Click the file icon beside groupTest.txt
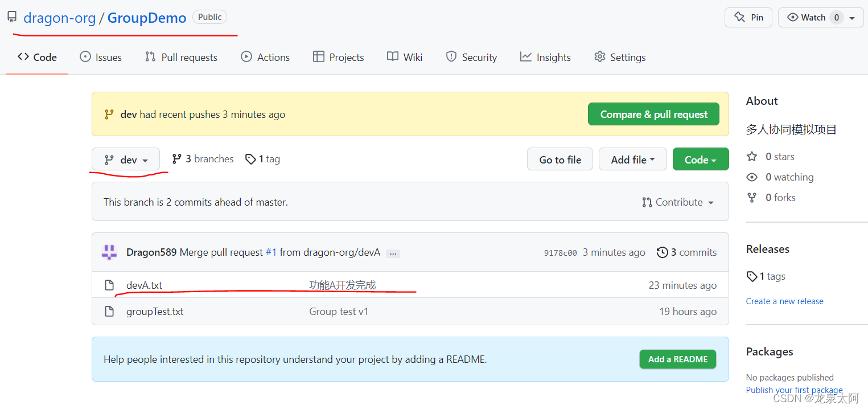Viewport: 868px width, 409px height. pos(110,312)
